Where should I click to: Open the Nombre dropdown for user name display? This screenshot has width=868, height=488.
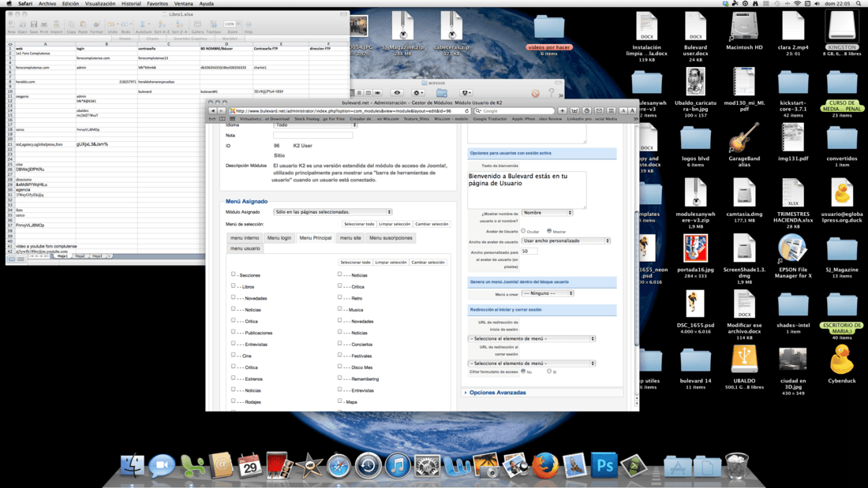[x=547, y=212]
